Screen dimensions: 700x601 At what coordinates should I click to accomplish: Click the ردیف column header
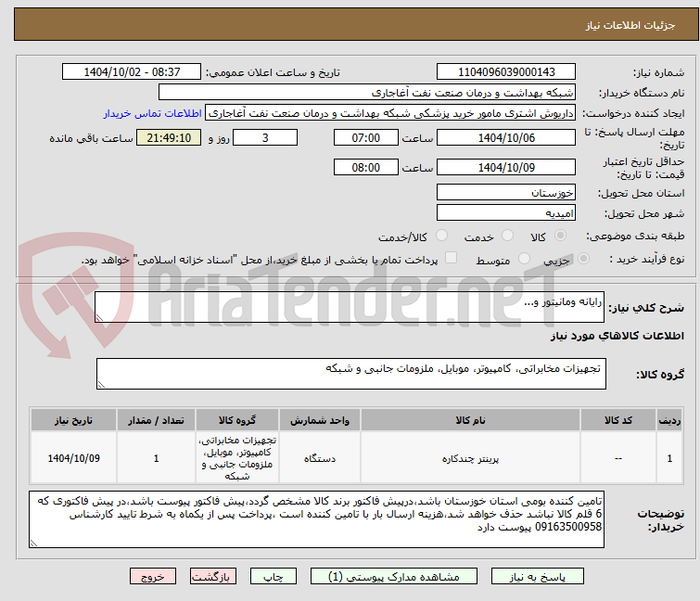click(669, 420)
